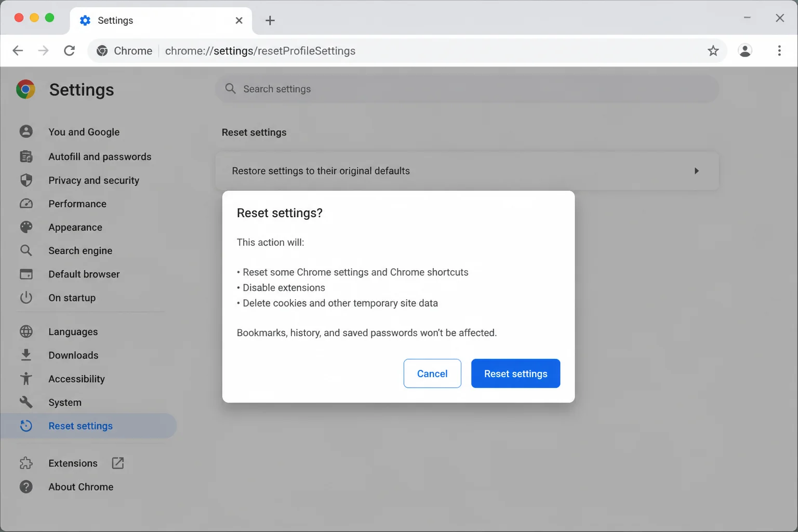
Task: Open Downloads settings
Action: coord(73,355)
